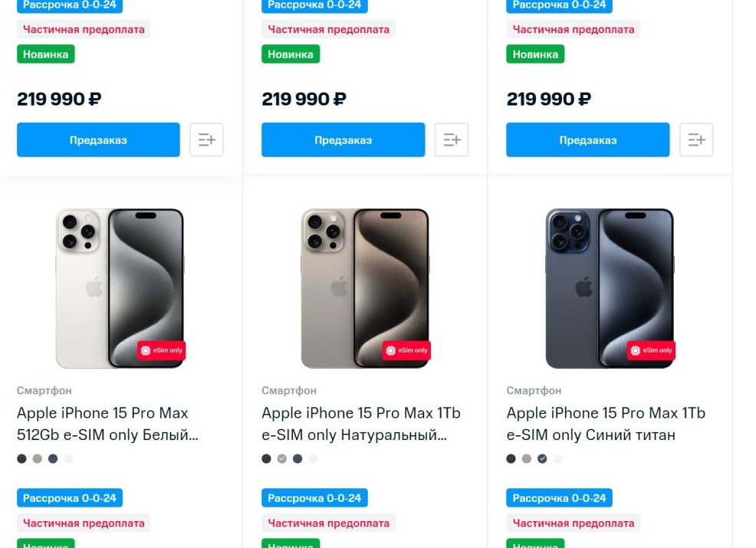
Task: Select the white color dot under the first product
Action: [67, 458]
